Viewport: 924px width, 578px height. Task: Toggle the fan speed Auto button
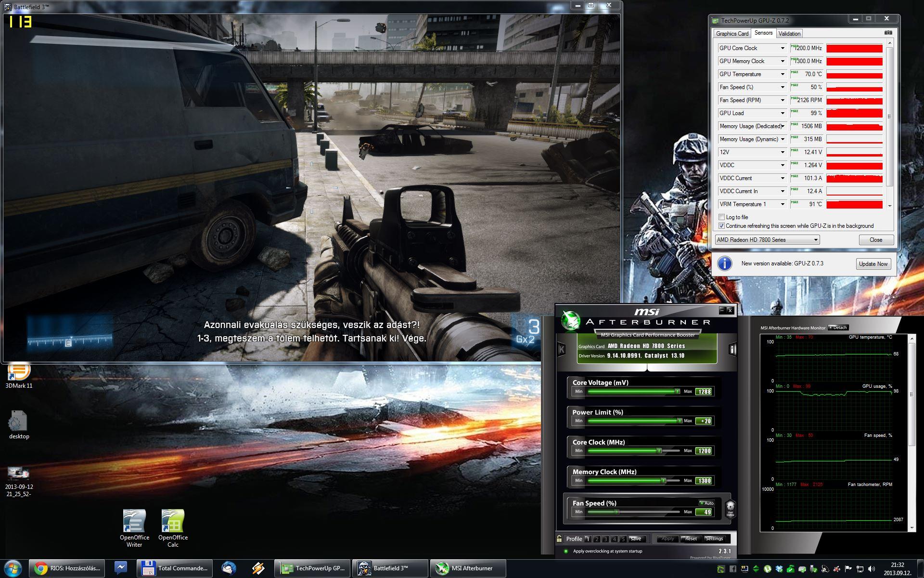click(x=706, y=503)
